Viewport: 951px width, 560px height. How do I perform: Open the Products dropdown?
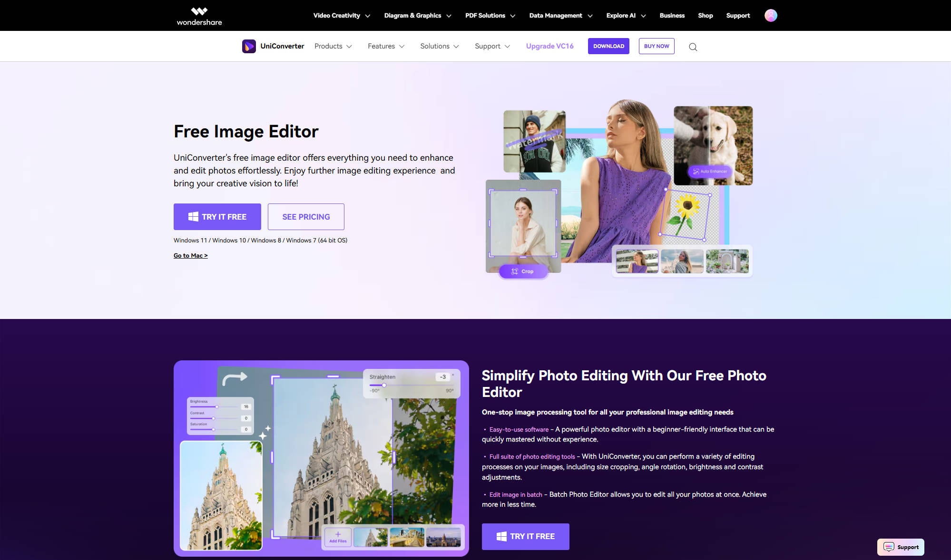click(x=333, y=46)
